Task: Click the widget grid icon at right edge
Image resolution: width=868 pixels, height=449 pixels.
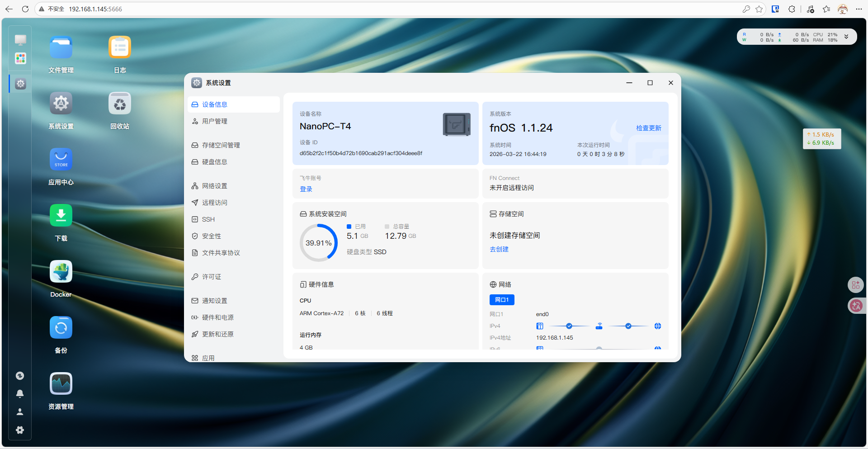Action: [x=856, y=285]
